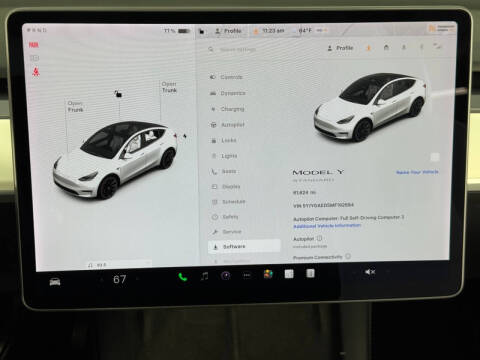480x360 pixels.
Task: Tap the media source bar at bottom-left
Action: tap(118, 265)
